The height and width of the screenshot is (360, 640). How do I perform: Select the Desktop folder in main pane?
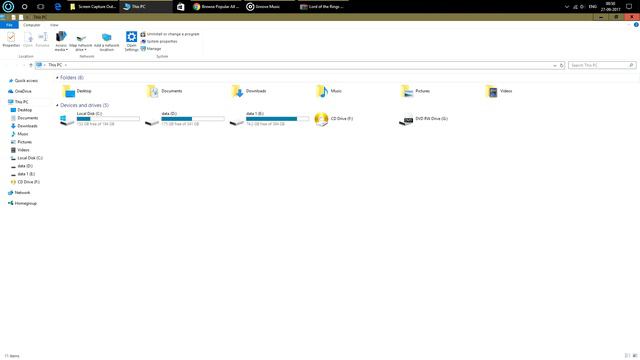tap(78, 91)
